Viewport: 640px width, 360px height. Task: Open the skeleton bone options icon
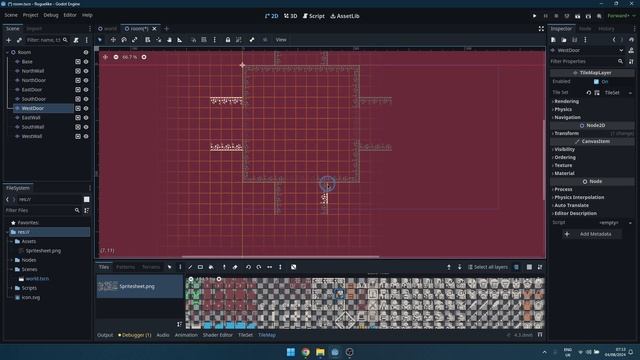pyautogui.click(x=252, y=40)
